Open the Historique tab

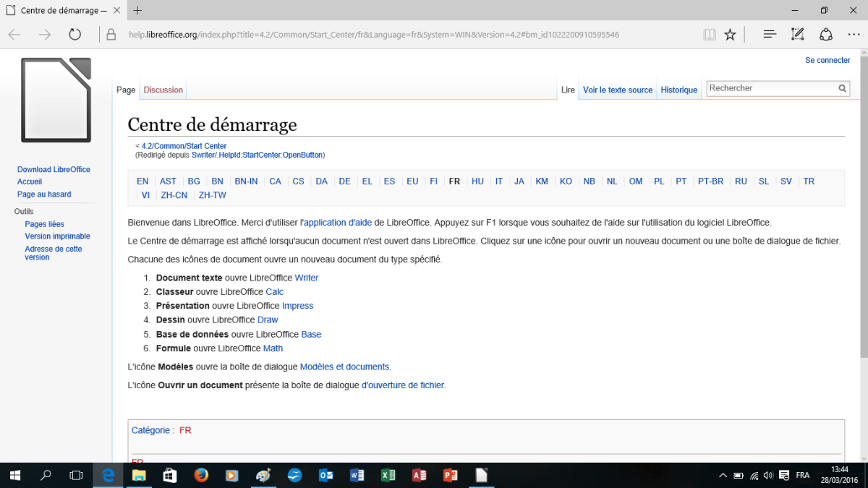[x=679, y=90]
